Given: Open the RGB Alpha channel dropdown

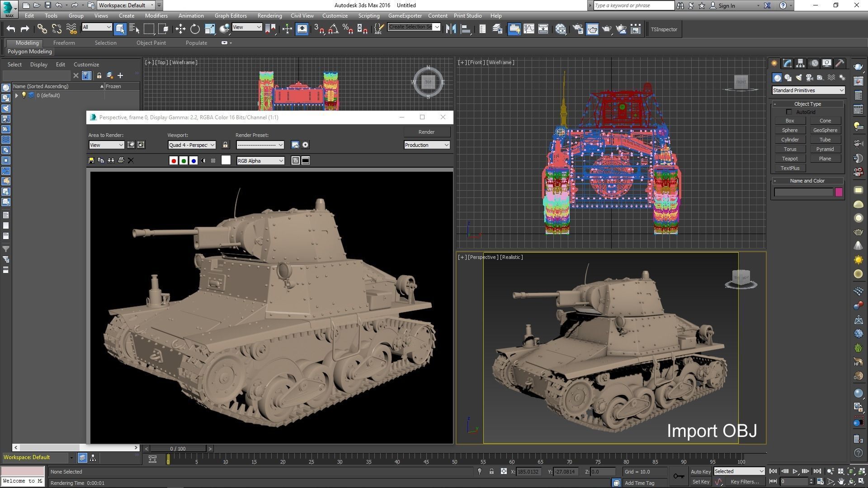Looking at the screenshot, I should tap(260, 161).
